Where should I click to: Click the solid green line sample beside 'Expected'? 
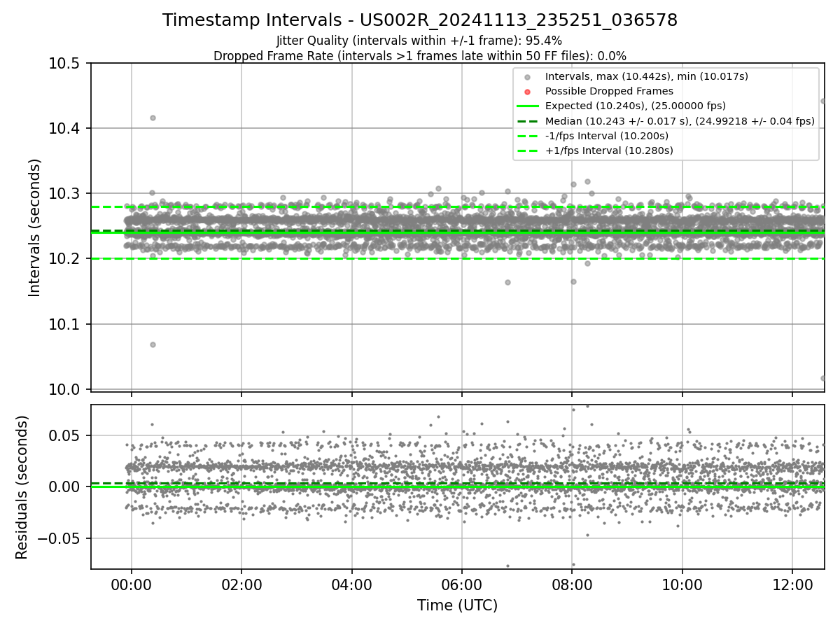pyautogui.click(x=528, y=106)
